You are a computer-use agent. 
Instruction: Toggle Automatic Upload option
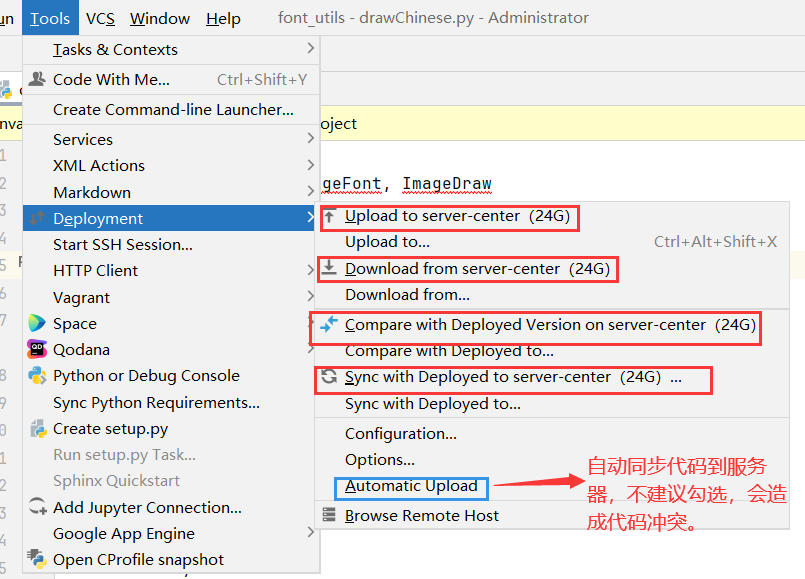(x=411, y=486)
